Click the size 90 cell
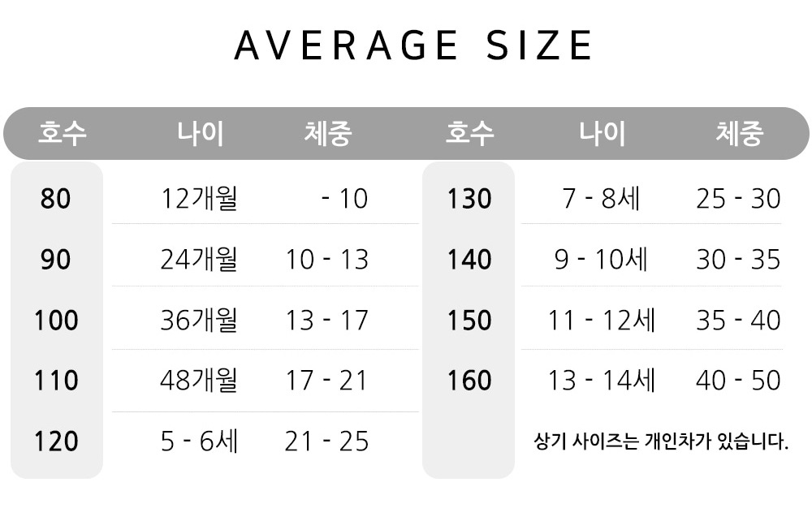 (56, 260)
